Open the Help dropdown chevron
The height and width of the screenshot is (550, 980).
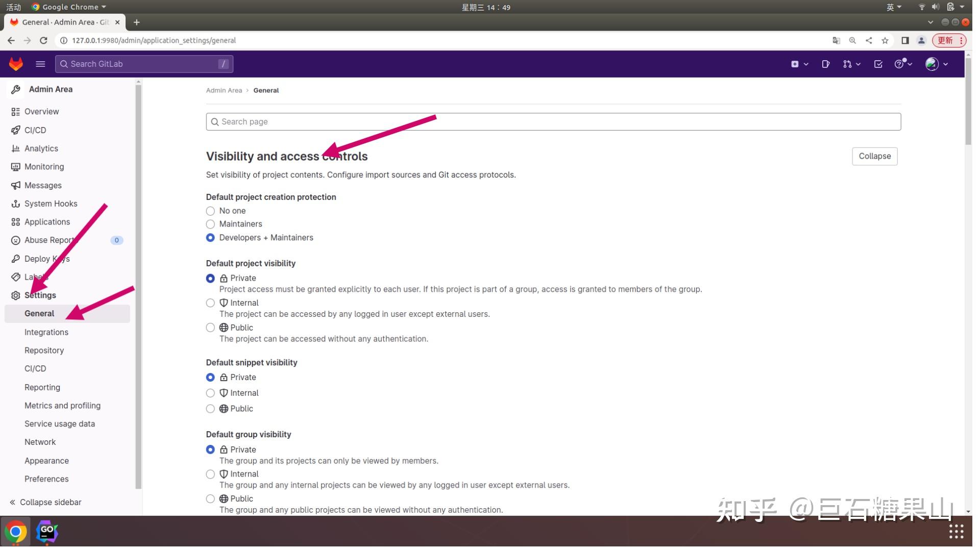coord(910,64)
